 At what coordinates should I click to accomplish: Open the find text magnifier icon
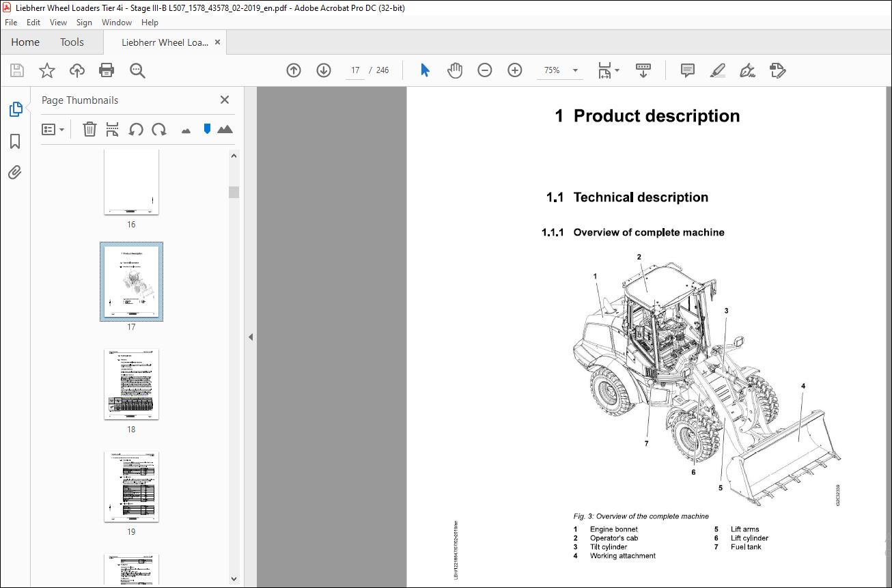(137, 70)
